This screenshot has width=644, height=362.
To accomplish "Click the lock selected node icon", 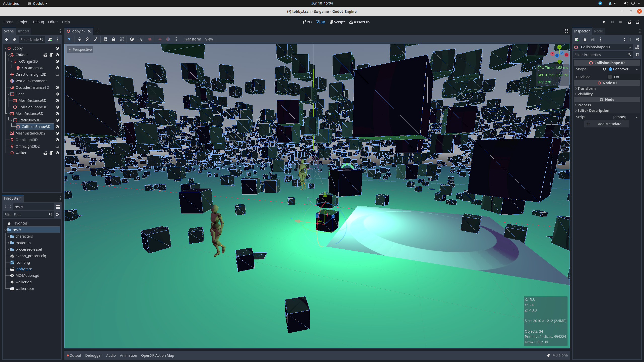I will coord(114,39).
